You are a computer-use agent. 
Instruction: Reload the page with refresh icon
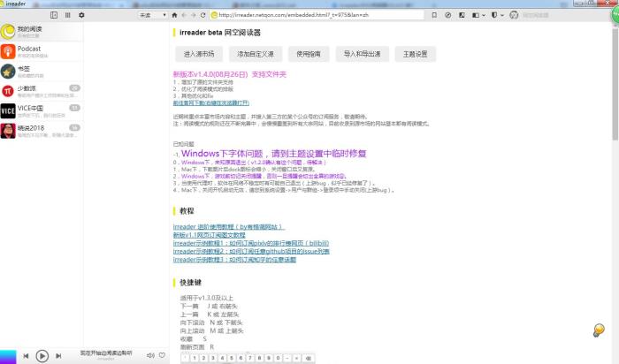[203, 15]
